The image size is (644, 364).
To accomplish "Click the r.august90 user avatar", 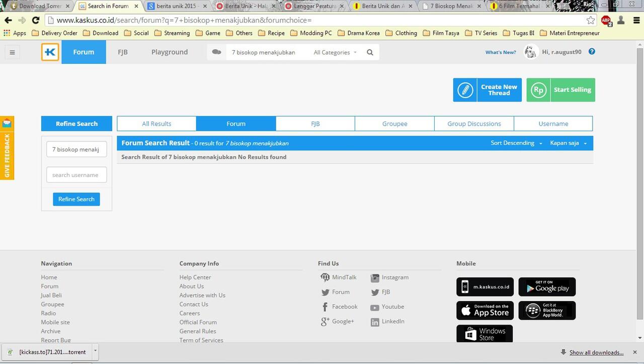I will (531, 52).
